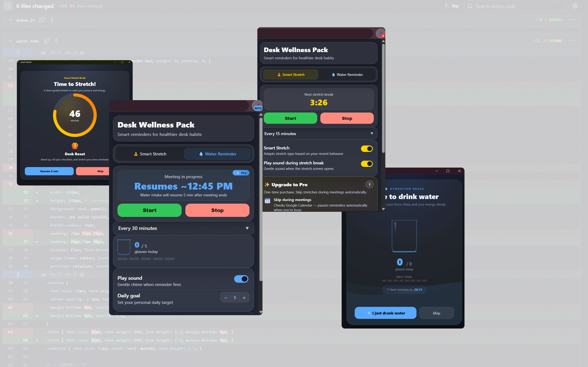The image size is (588, 367).
Task: Select the Smart Stretch tab in the lower popup
Action: click(150, 154)
